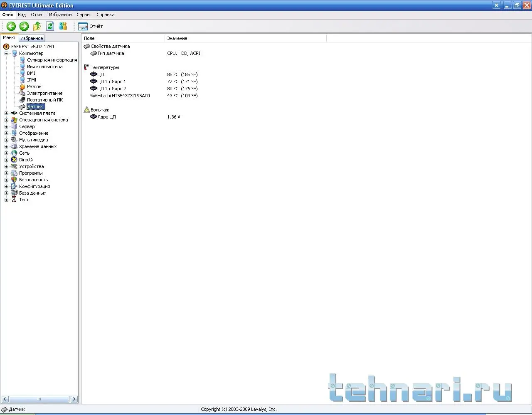
Task: Open the IPMI tree item
Action: pos(32,80)
